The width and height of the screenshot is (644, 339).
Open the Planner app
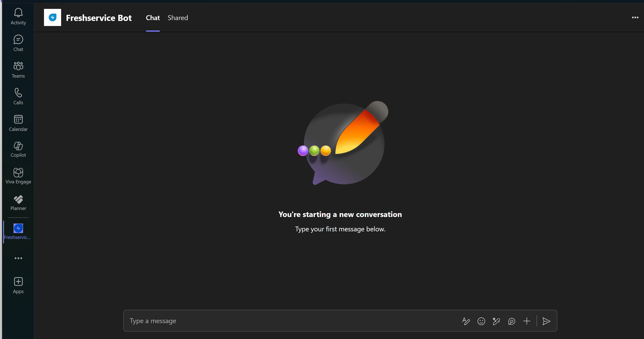[x=18, y=203]
